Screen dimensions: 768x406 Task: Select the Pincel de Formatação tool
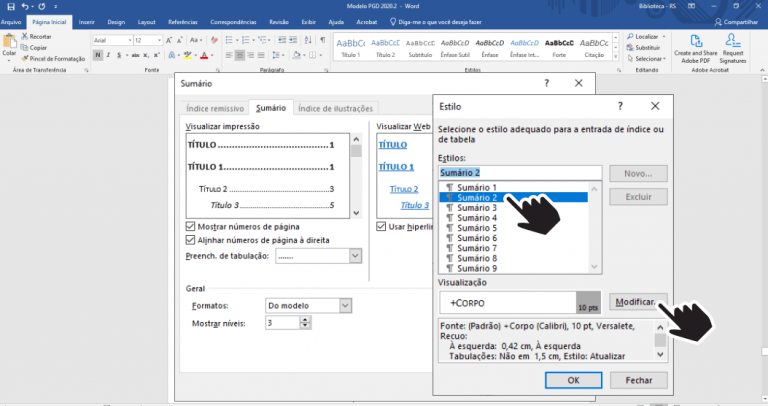53,58
